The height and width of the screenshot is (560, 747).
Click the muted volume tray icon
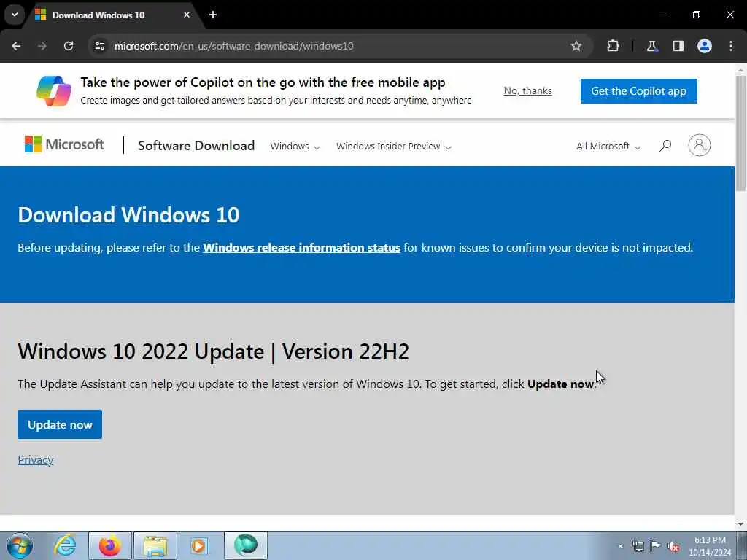(673, 546)
